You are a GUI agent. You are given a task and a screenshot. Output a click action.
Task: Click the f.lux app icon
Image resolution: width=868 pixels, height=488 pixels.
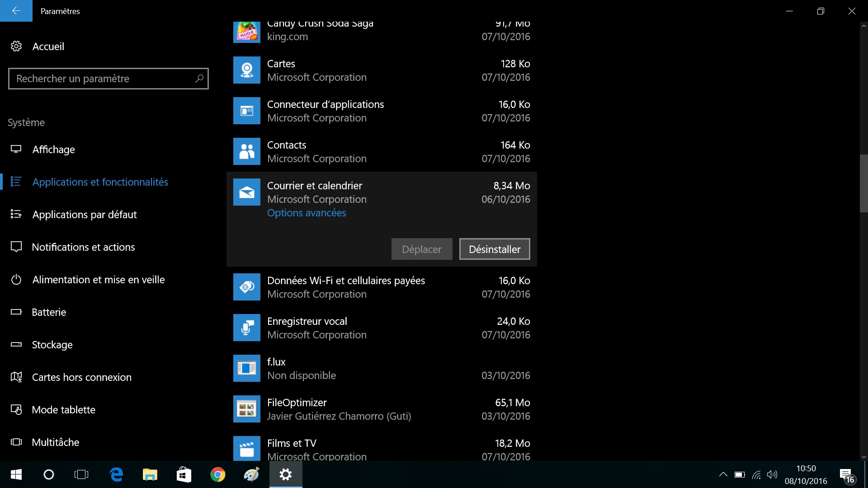pos(246,368)
